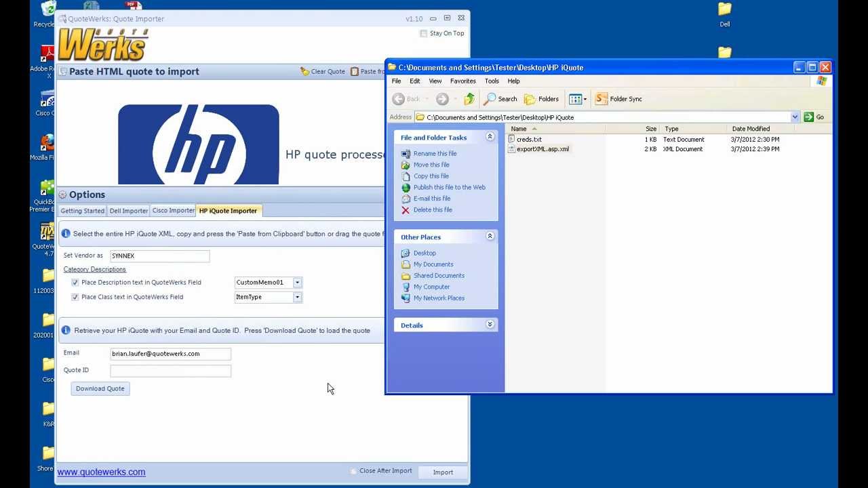Open the address bar dropdown arrow
868x488 pixels.
(795, 117)
